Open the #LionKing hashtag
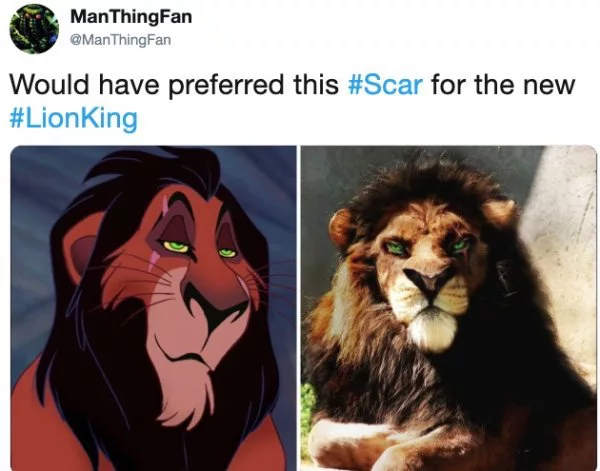 [73, 119]
